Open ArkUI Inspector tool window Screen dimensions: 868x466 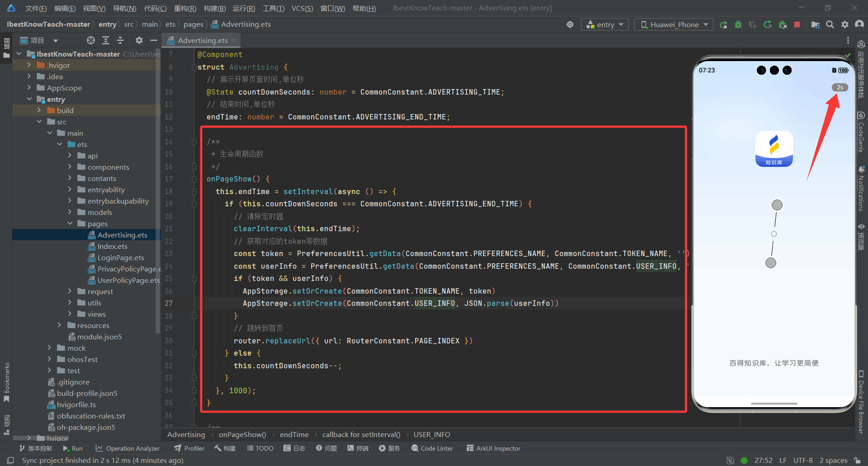[x=493, y=448]
